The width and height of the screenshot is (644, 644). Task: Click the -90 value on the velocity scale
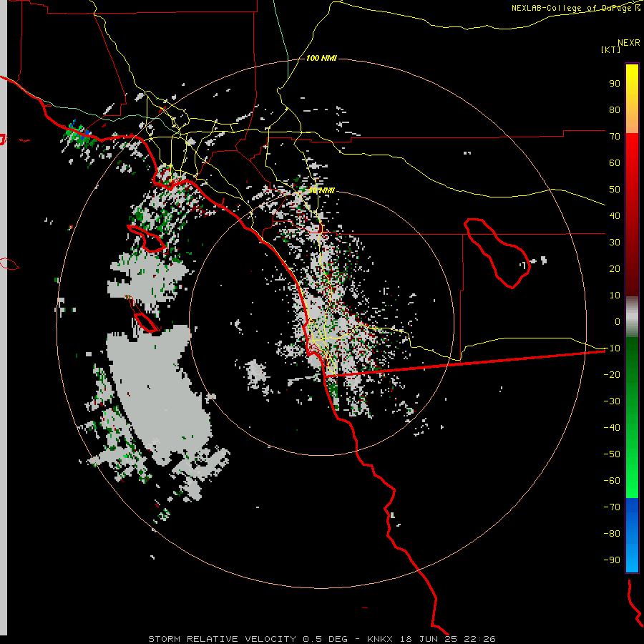612,560
